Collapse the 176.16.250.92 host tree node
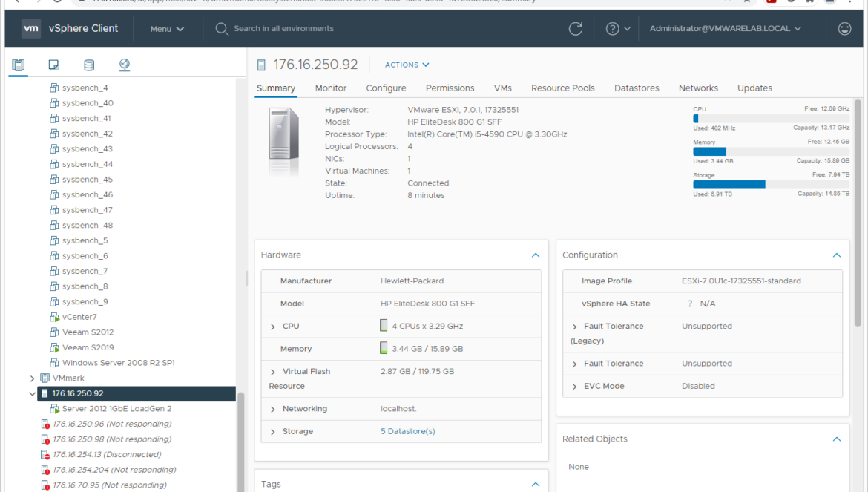The height and width of the screenshot is (492, 868). pos(32,393)
